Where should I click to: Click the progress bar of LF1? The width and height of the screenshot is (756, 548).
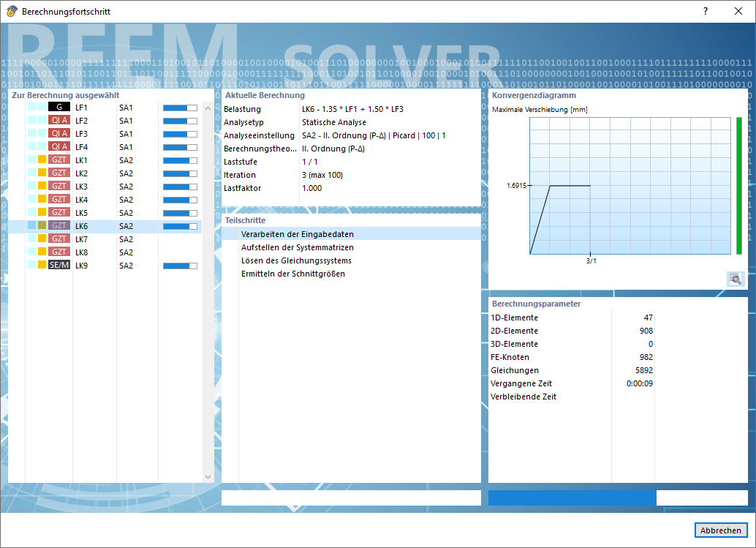[180, 108]
